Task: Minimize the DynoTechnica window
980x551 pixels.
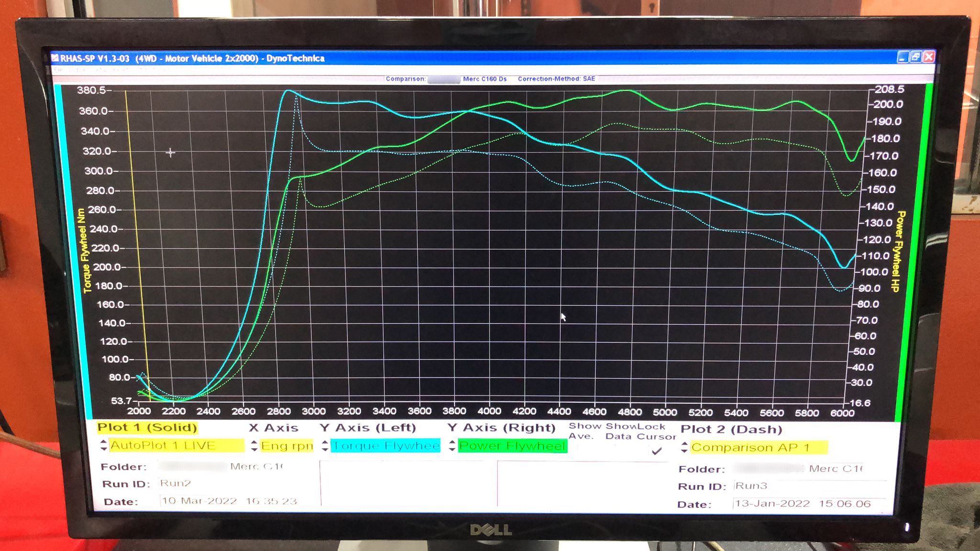Action: (x=902, y=57)
